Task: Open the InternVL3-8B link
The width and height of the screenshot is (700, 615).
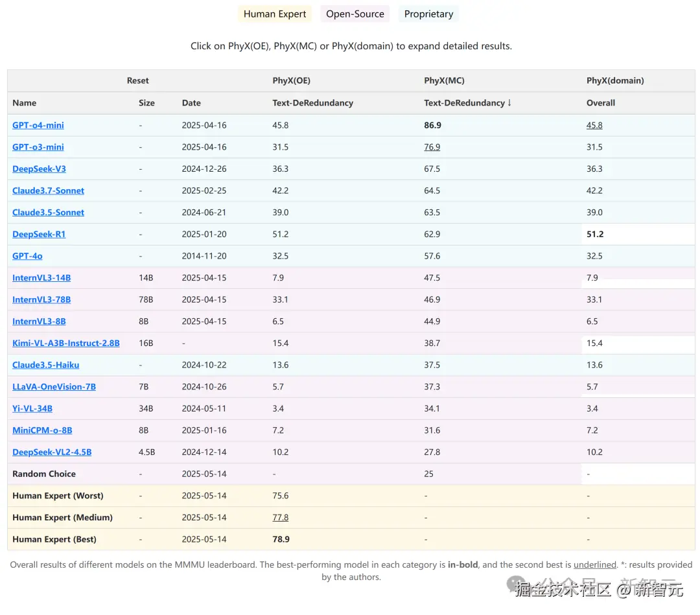Action: coord(39,322)
